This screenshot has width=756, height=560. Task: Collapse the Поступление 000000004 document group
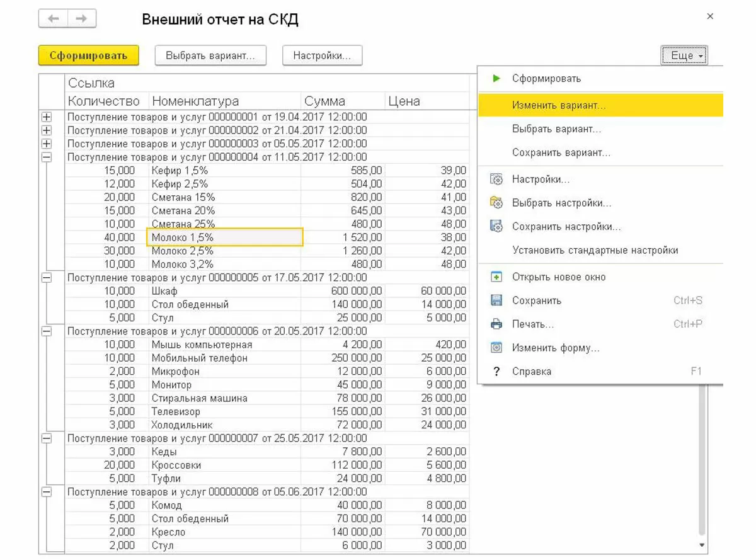(46, 157)
